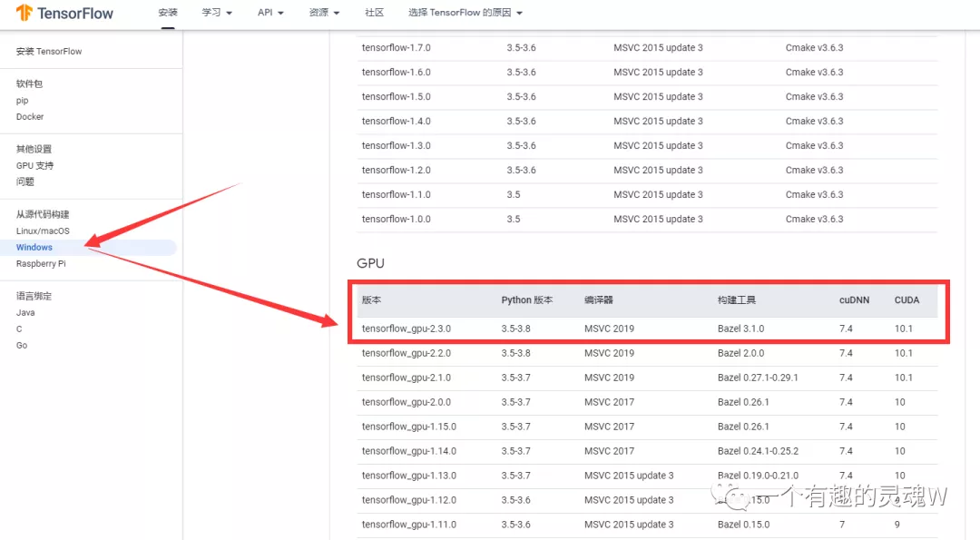
Task: Click the tensorflow_gpu-1.13.0 cell
Action: coord(408,475)
